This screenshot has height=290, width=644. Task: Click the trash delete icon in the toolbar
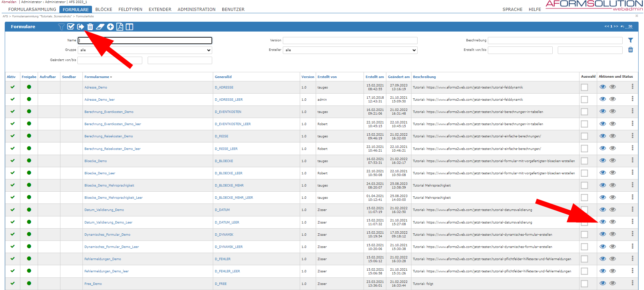tap(90, 27)
